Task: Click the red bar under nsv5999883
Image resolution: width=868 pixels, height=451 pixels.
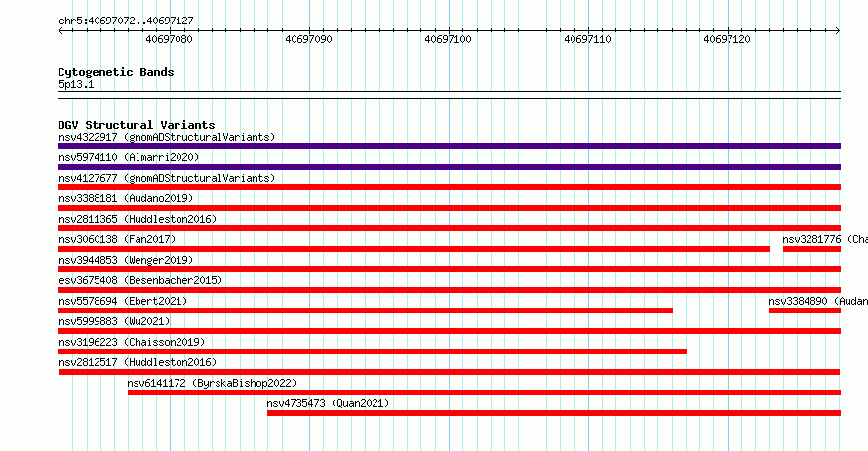Action: pos(449,331)
